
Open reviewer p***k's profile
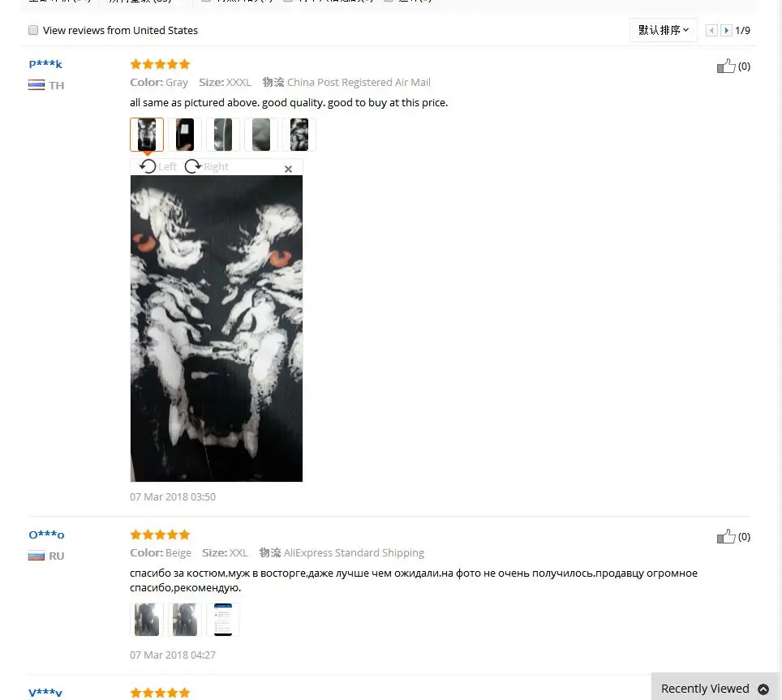45,64
